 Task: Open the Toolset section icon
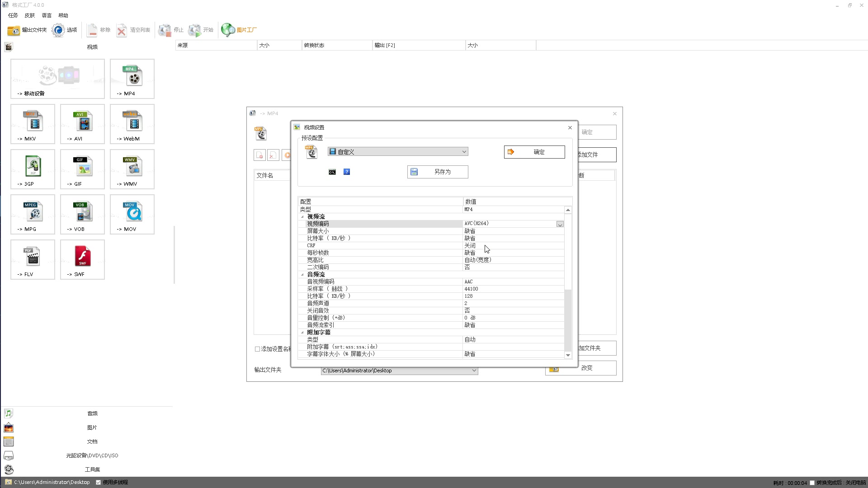[9, 469]
